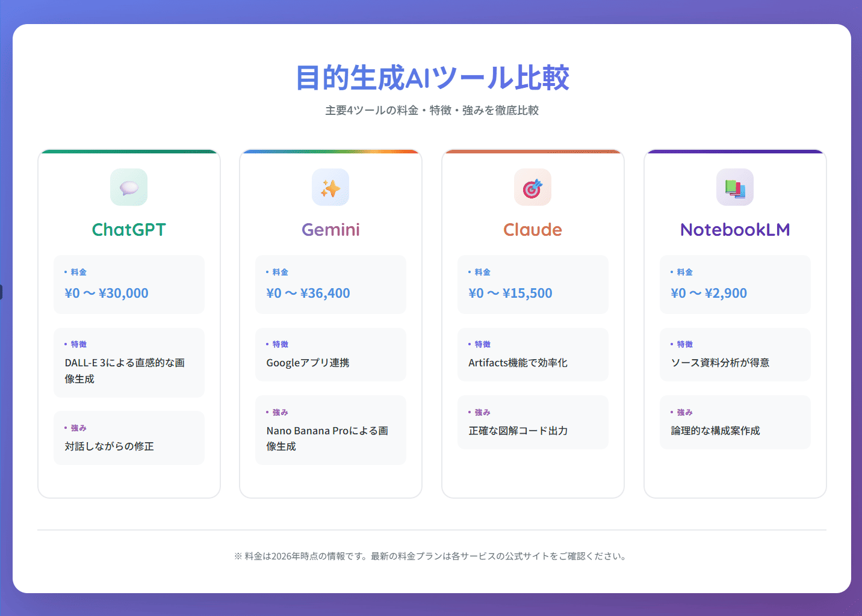Click the Claude price range ¥0～¥15,500
Screen dimensions: 862x616
pos(511,293)
